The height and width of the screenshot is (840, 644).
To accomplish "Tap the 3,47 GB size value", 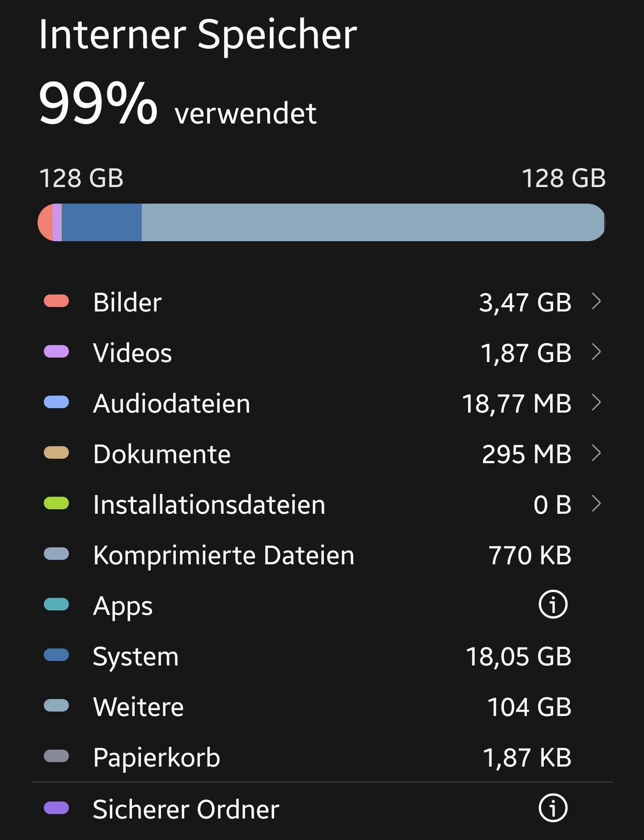I will tap(525, 302).
